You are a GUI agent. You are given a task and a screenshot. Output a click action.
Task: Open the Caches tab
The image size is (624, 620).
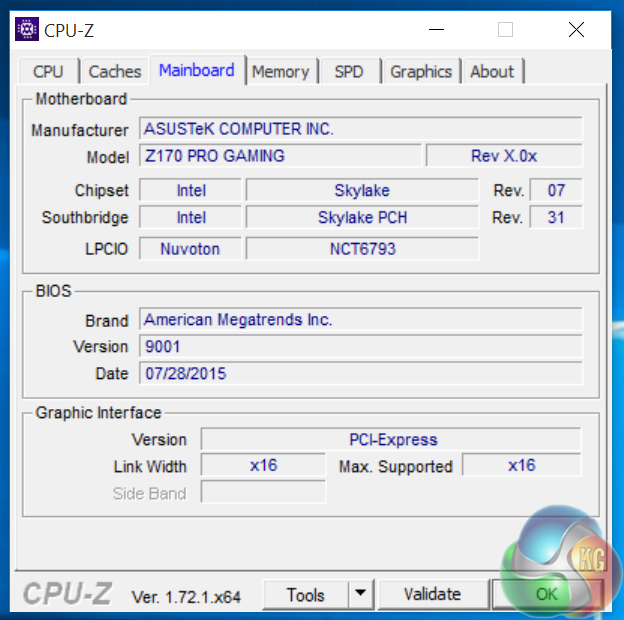point(115,72)
